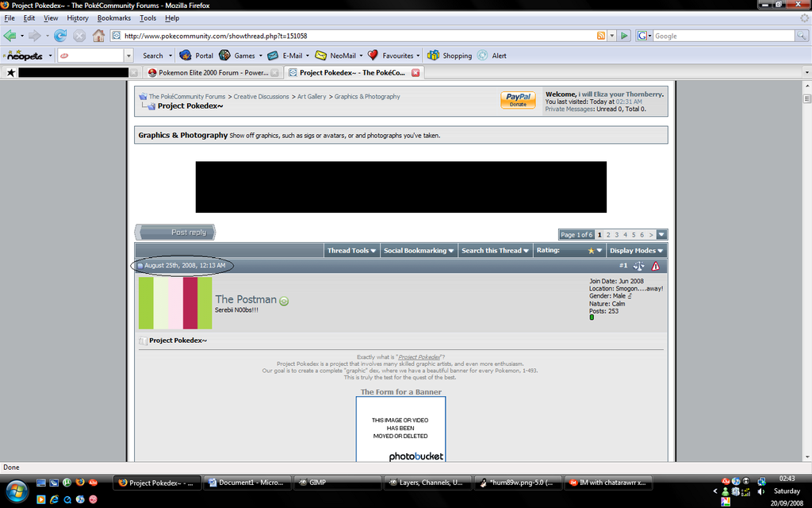The width and height of the screenshot is (812, 508).
Task: Open the File menu
Action: click(10, 18)
